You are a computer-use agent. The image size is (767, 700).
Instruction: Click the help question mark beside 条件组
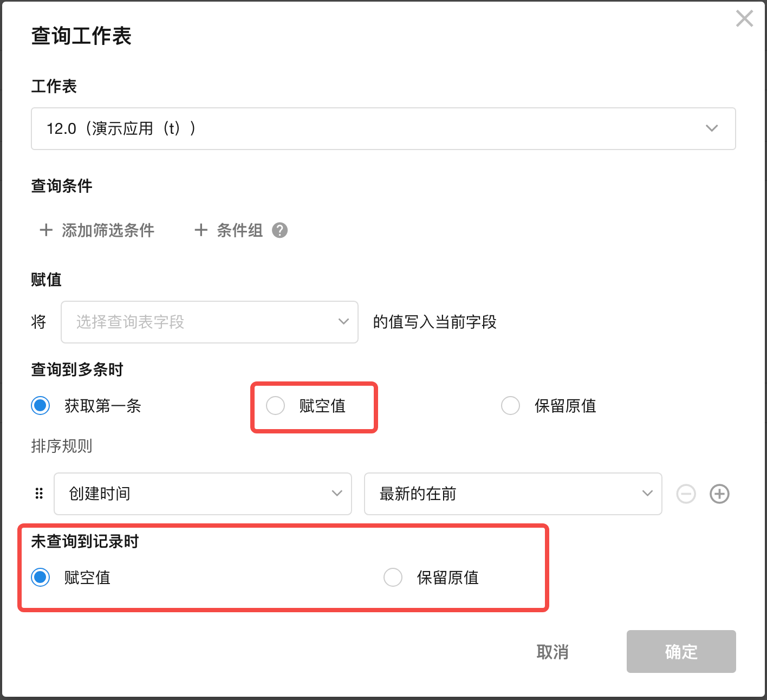tap(279, 230)
